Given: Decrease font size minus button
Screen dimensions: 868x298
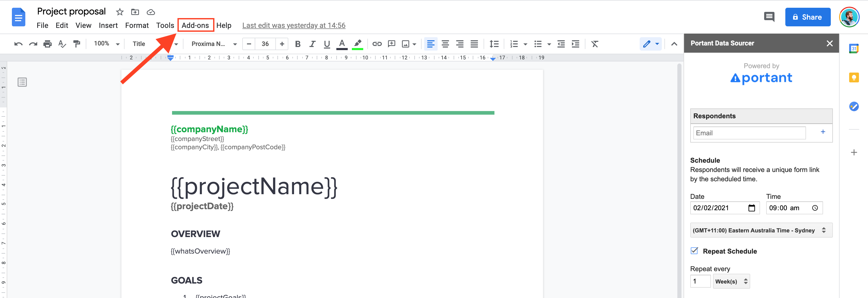Looking at the screenshot, I should 249,44.
